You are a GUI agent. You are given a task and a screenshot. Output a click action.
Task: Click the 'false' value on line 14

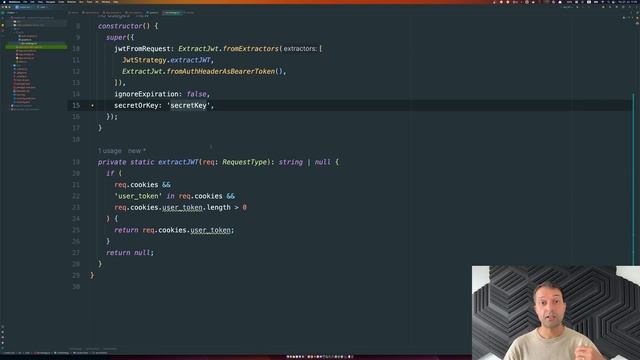[x=196, y=94]
